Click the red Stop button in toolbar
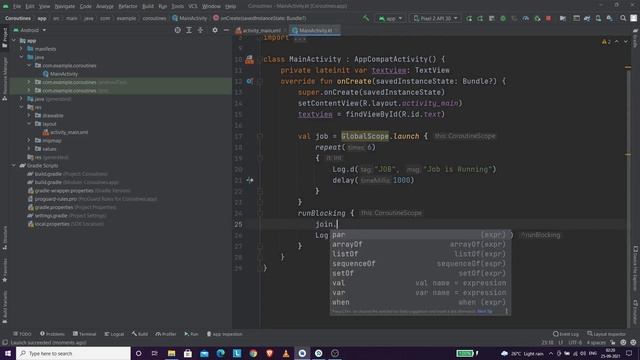This screenshot has height=360, width=640. point(549,18)
